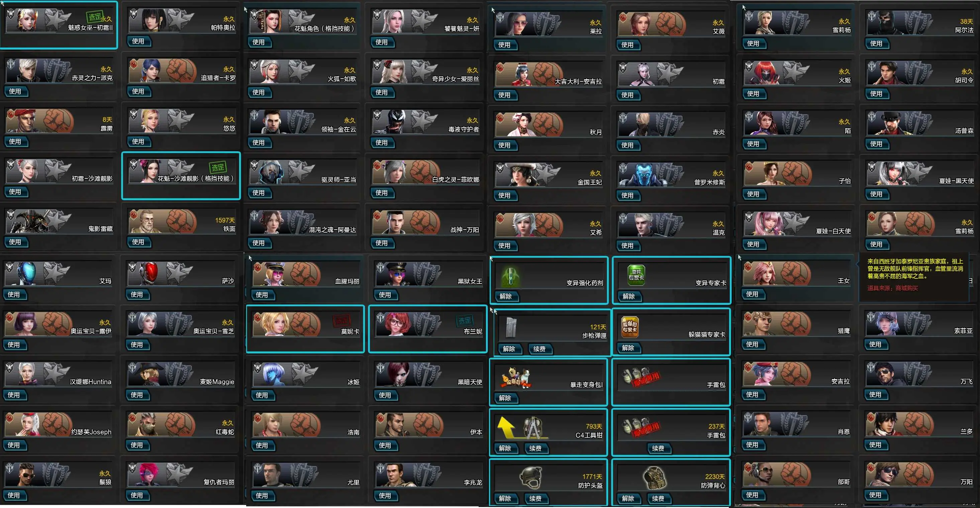Use the 帕特奥拉 character

[138, 41]
